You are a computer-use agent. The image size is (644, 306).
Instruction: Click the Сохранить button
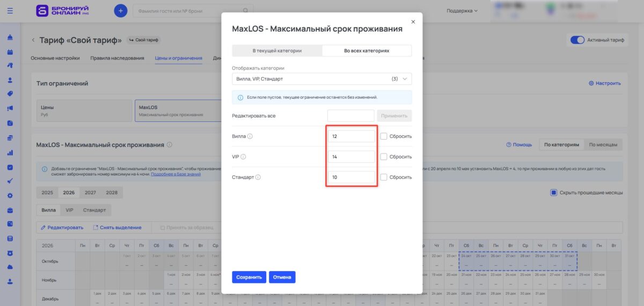249,277
